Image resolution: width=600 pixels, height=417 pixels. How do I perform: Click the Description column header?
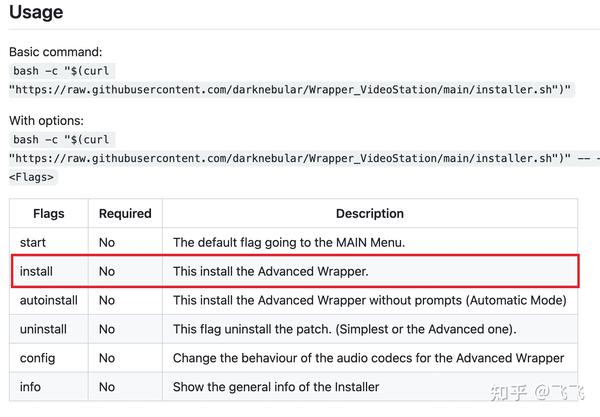[369, 213]
